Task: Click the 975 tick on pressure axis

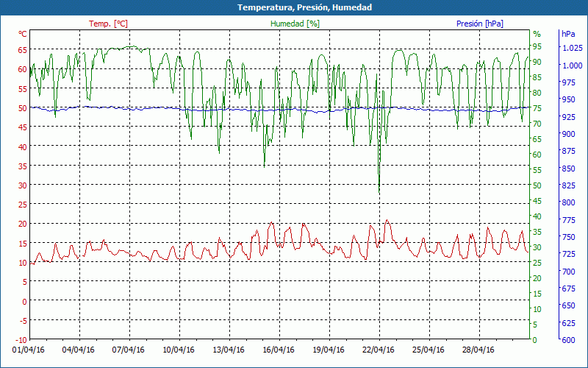Action: pos(568,82)
